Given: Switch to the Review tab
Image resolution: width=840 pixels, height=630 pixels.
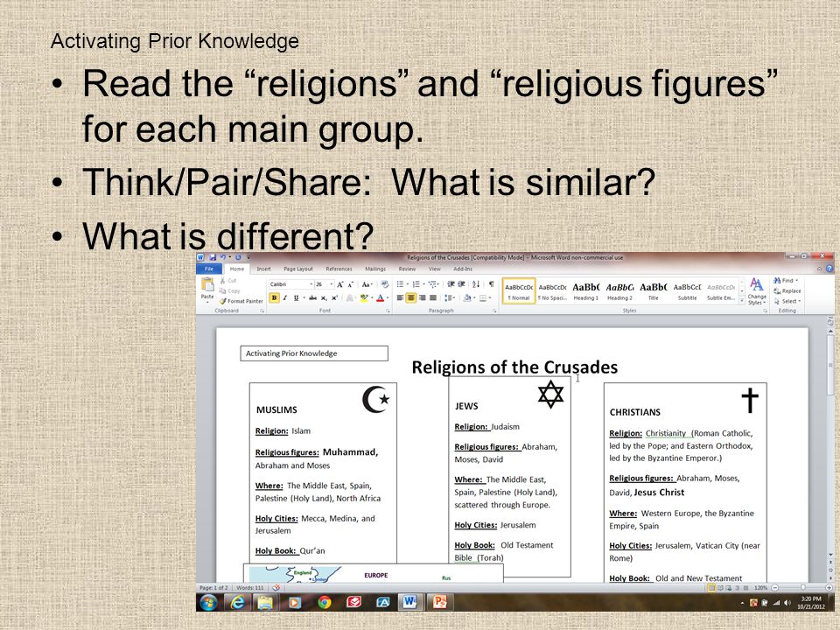Looking at the screenshot, I should 407,269.
